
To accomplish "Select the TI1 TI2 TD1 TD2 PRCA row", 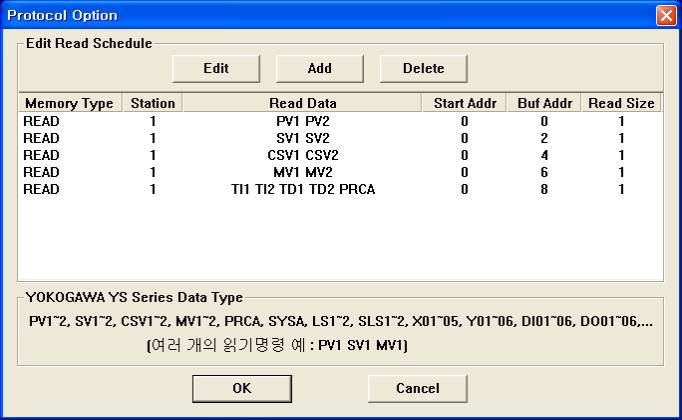I will coord(302,189).
